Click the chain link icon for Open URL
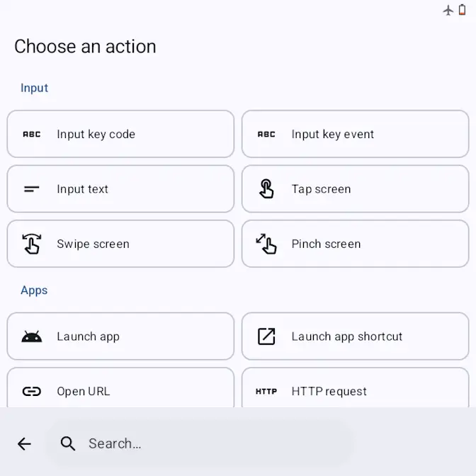476x476 pixels. pos(32,391)
